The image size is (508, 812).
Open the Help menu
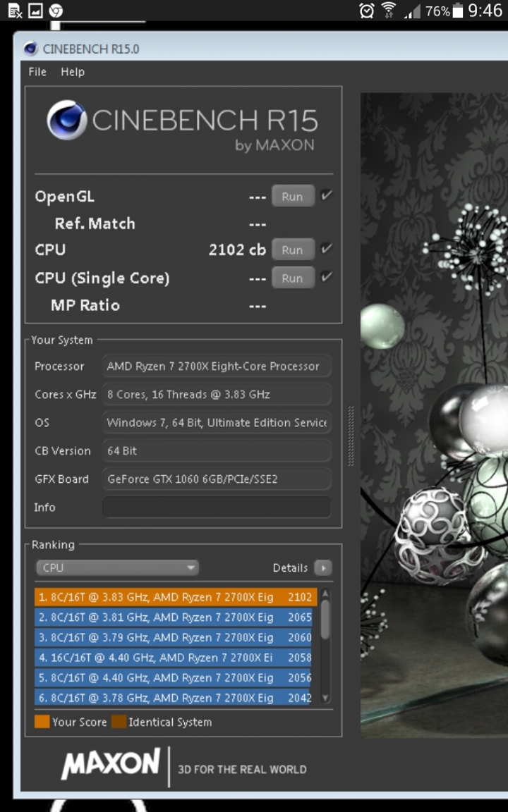[x=73, y=71]
